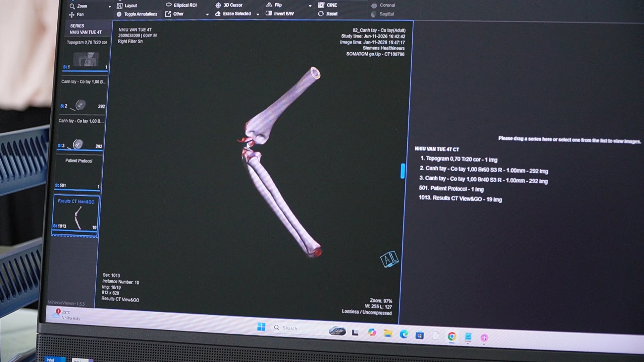Expand the Other dropdown arrow
This screenshot has height=362, width=644.
207,14
